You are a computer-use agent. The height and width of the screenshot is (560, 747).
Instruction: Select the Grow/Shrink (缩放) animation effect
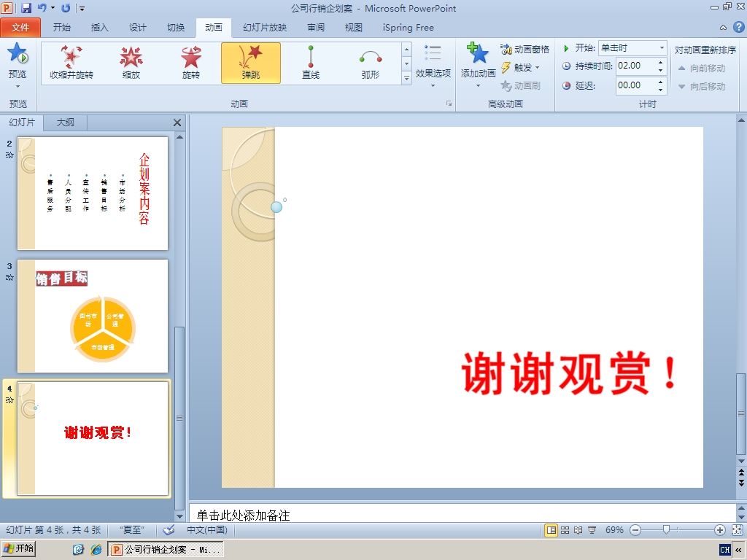coord(131,63)
